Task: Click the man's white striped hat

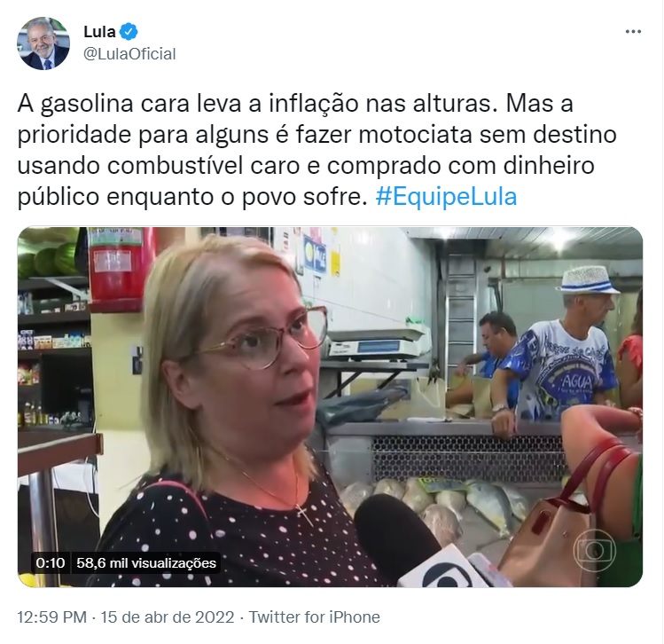Action: (x=588, y=280)
